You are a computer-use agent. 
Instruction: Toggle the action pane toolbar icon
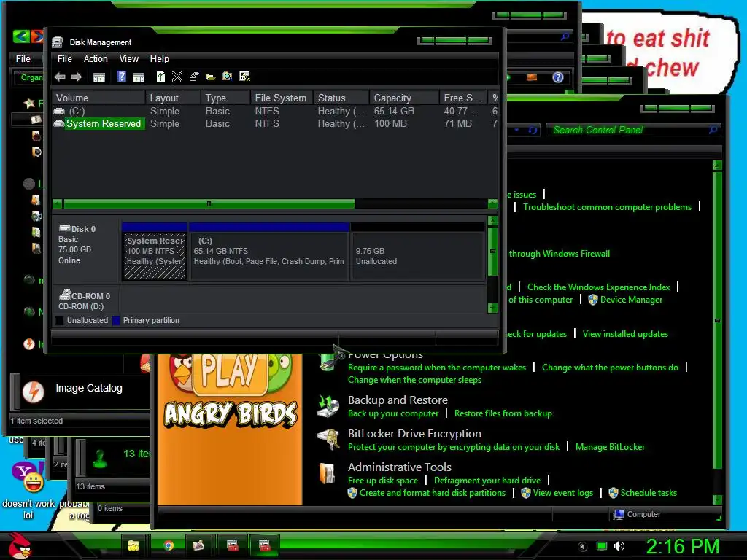pos(139,77)
